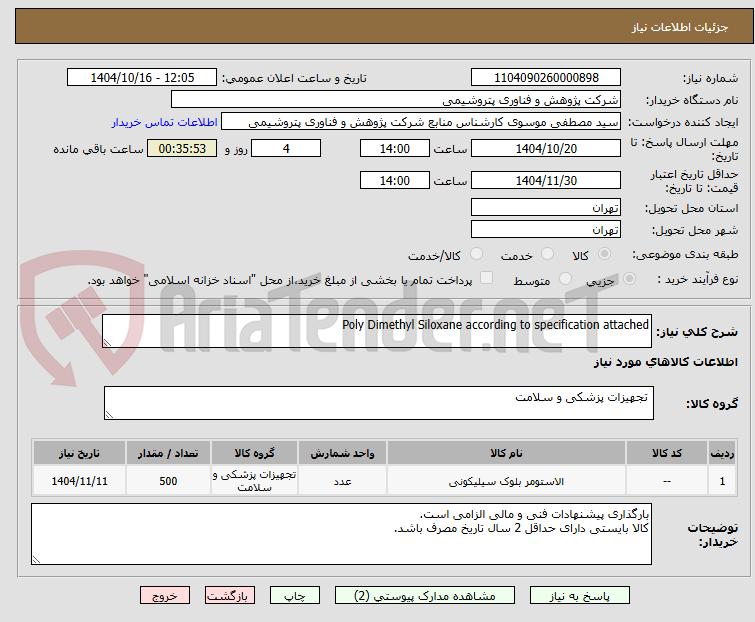Click the price validity date 1404/11/30
This screenshot has height=622, width=755.
click(x=546, y=180)
